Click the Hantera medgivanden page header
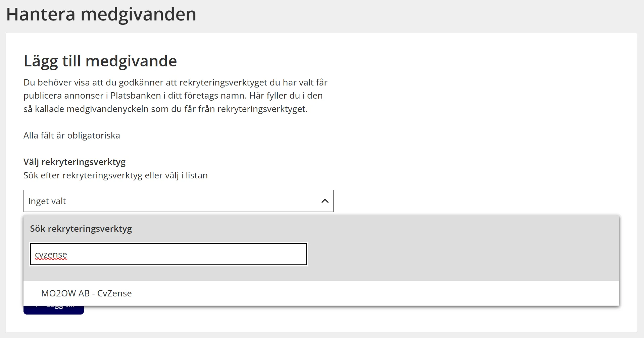 pos(101,14)
